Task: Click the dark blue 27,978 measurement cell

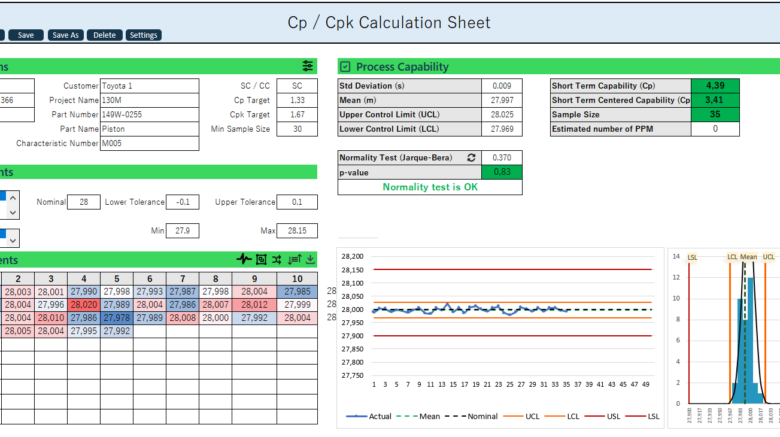Action: pos(117,318)
